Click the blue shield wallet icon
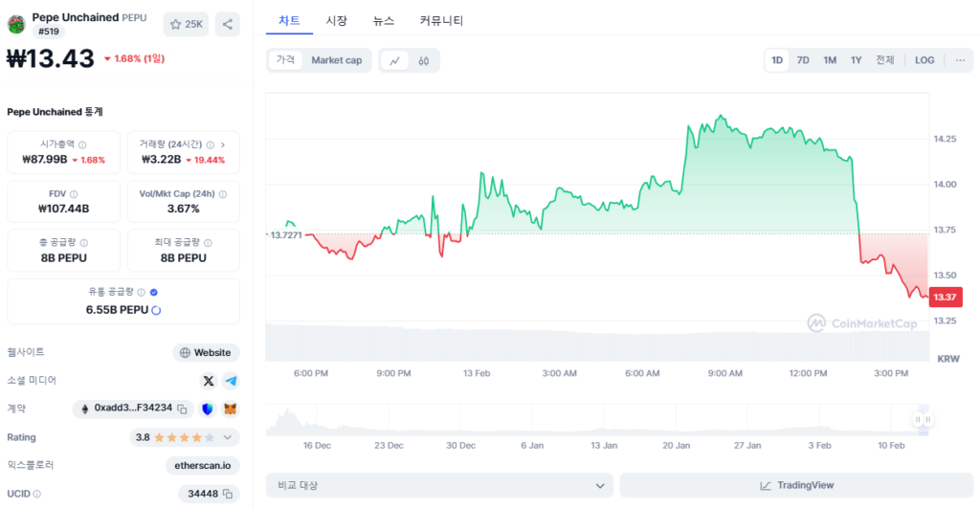The width and height of the screenshot is (980, 508). pyautogui.click(x=208, y=409)
